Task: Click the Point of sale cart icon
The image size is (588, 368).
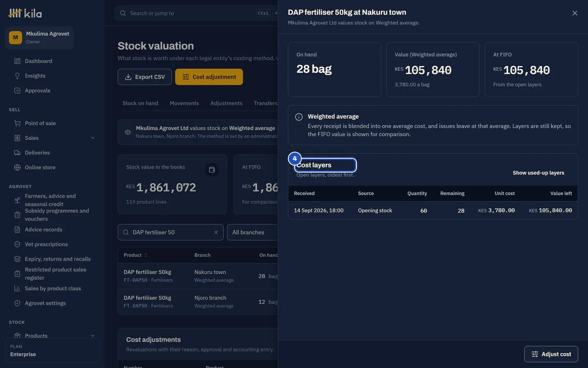Action: click(17, 123)
